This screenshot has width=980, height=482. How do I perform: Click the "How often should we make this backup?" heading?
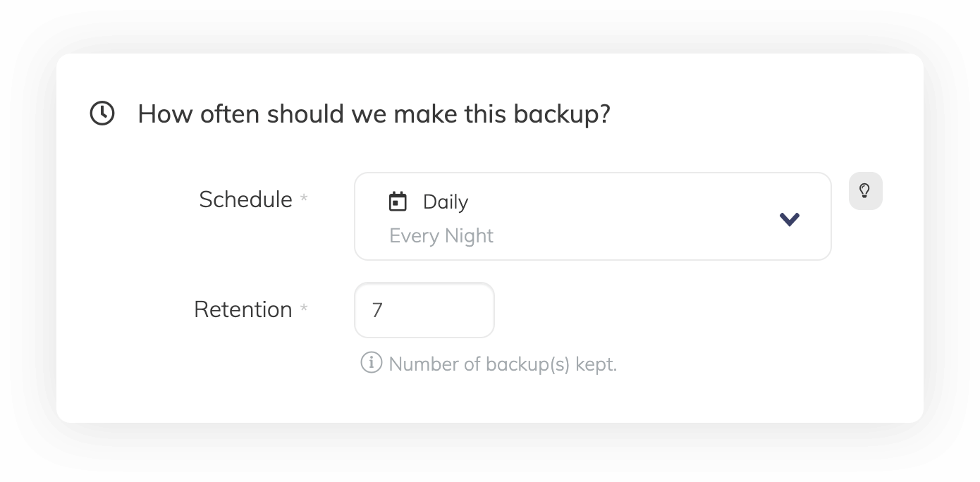click(x=373, y=113)
